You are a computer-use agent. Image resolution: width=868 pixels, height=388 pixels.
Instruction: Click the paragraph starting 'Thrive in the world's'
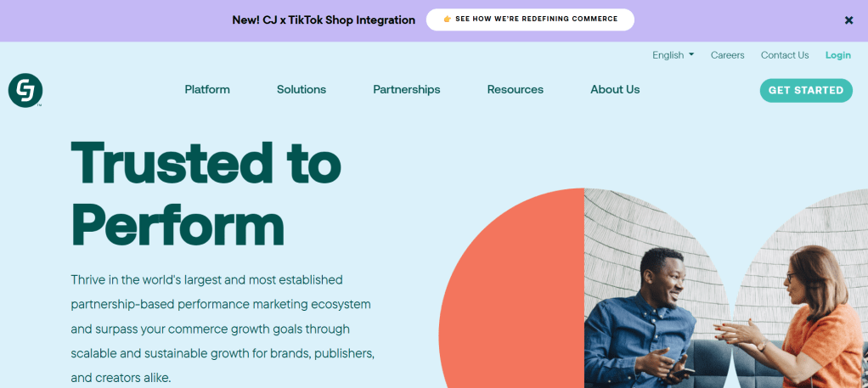223,328
